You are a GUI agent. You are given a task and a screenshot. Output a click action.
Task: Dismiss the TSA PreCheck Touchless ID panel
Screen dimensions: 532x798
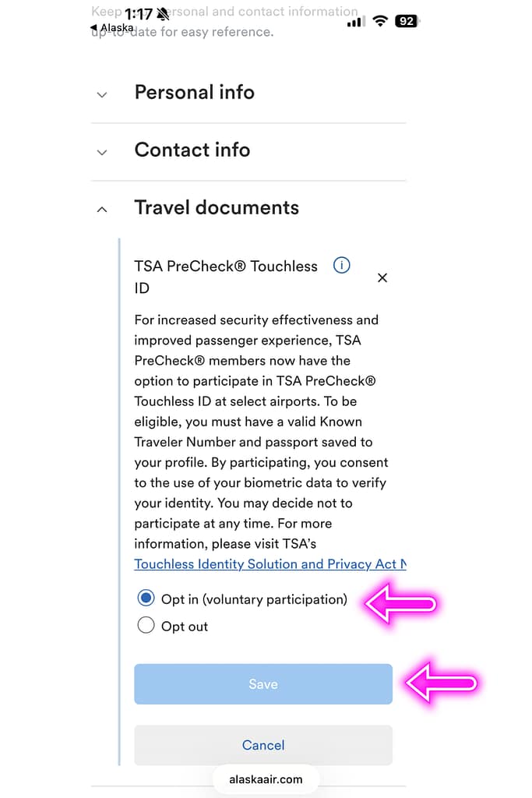coord(382,277)
